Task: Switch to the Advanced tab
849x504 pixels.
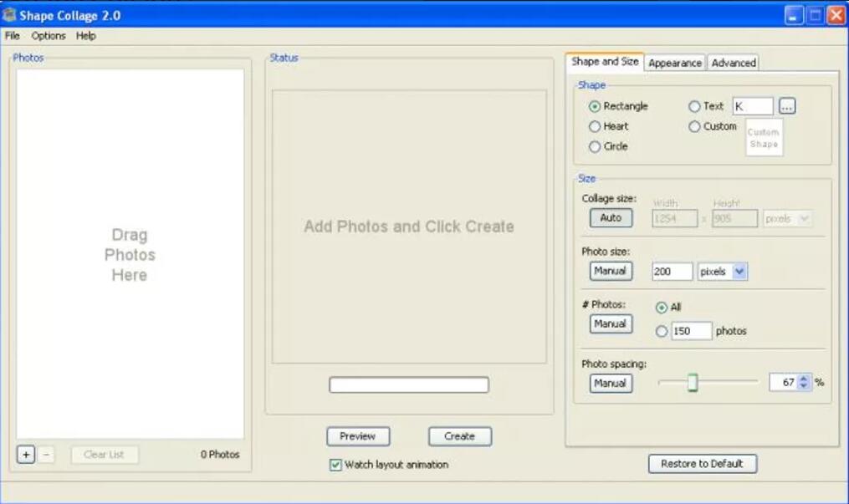Action: 733,63
